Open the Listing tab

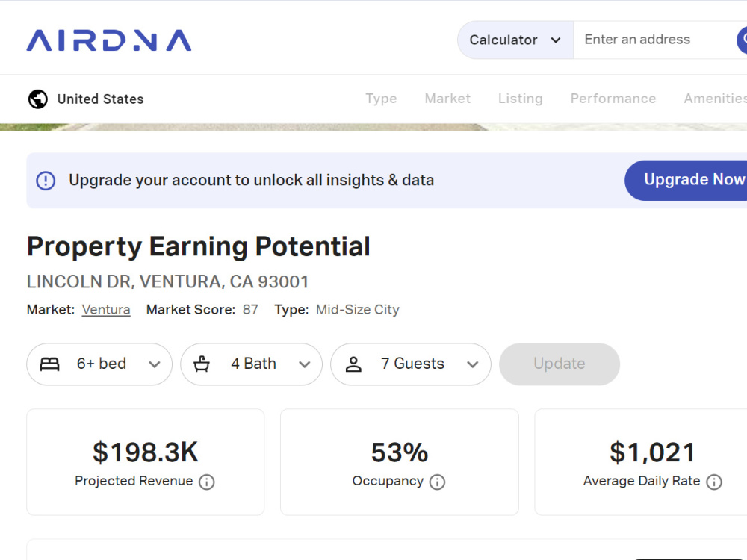pyautogui.click(x=520, y=99)
